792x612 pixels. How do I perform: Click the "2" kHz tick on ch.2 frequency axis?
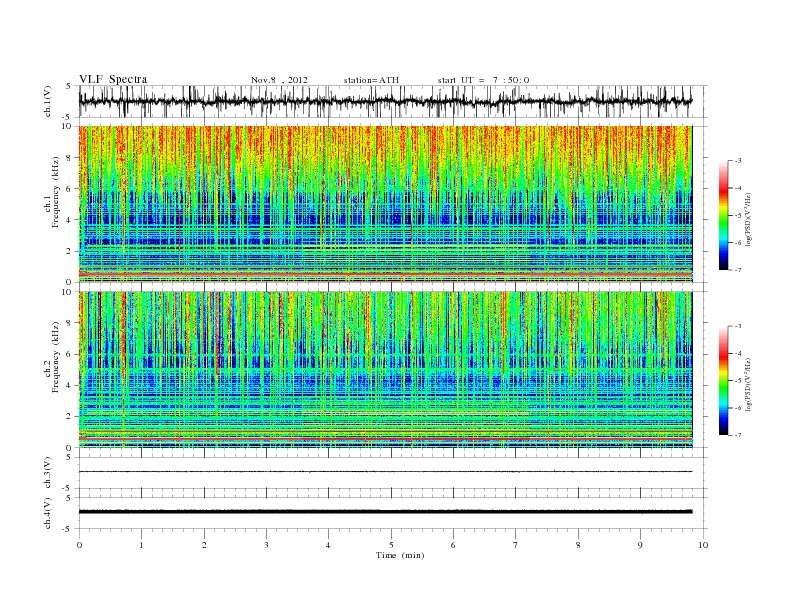69,417
